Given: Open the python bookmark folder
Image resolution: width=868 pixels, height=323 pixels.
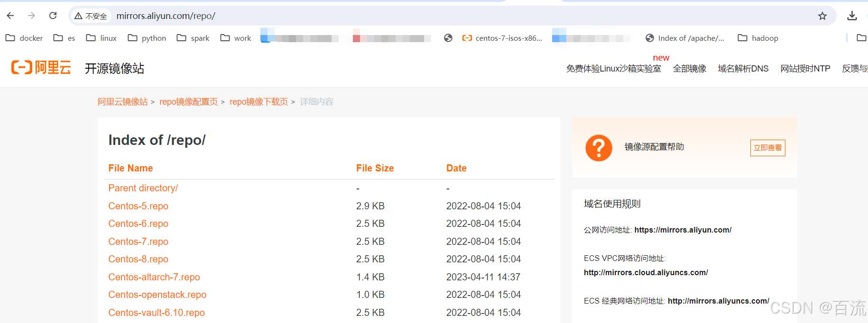Looking at the screenshot, I should [147, 38].
